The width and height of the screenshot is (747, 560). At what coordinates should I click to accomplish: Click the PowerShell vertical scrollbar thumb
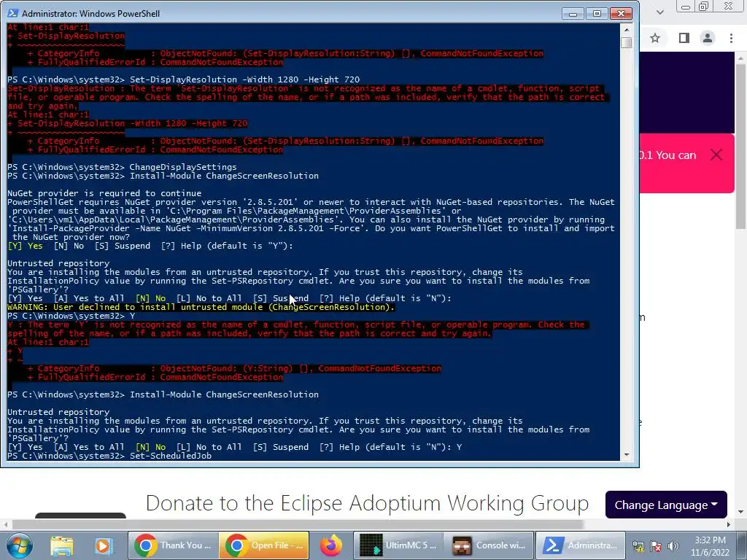[627, 42]
